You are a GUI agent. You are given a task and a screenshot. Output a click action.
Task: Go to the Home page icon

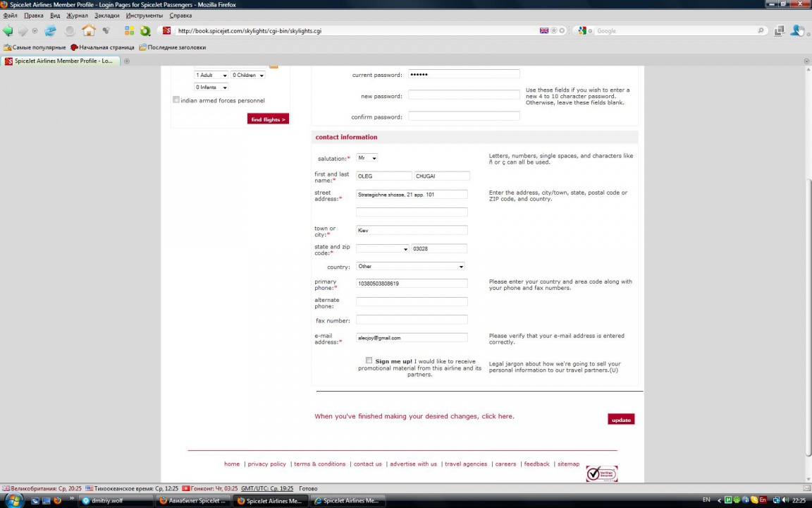tap(88, 30)
